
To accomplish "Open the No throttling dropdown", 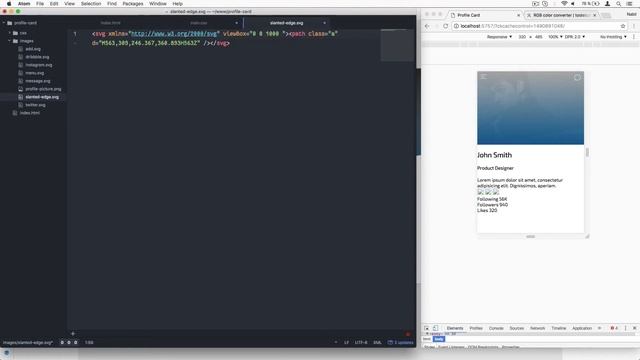I will (x=613, y=37).
